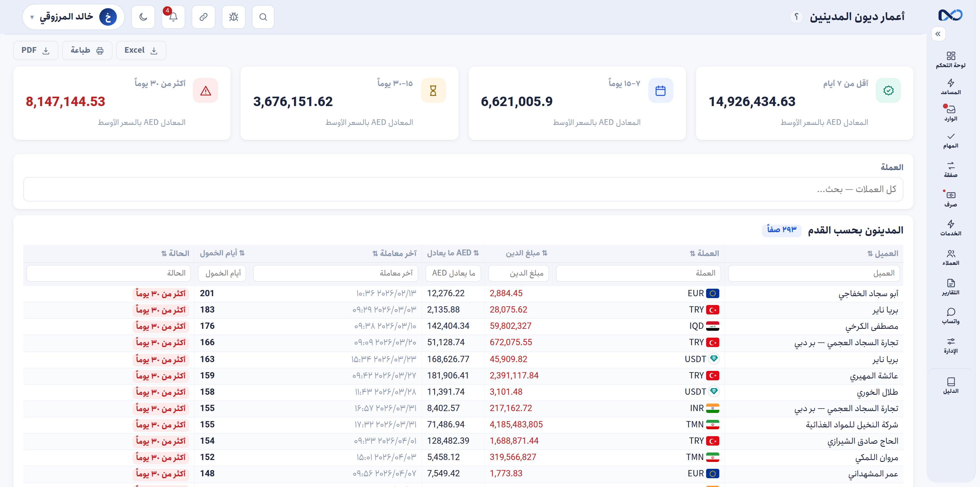Click the طباعة print button
Viewport: 980px width, 487px height.
coord(87,51)
